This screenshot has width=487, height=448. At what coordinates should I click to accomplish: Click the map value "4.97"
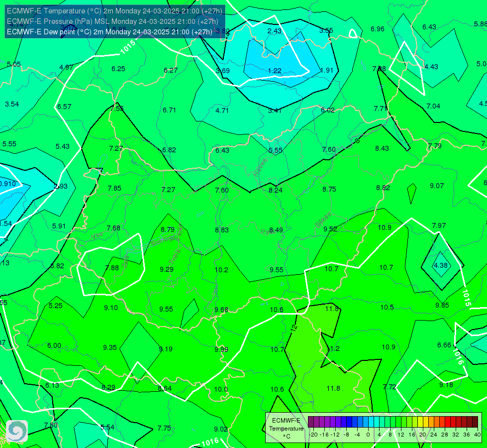(x=66, y=67)
